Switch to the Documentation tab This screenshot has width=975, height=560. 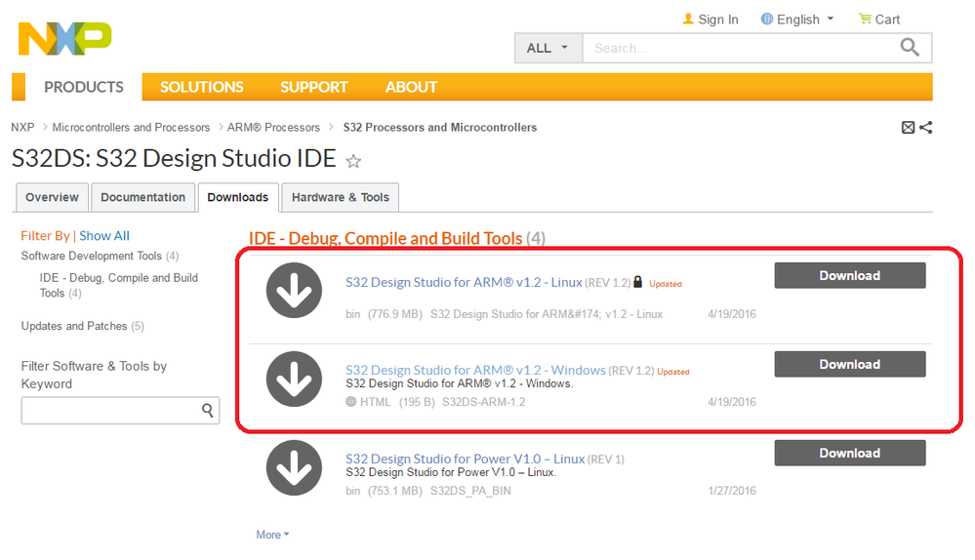143,197
